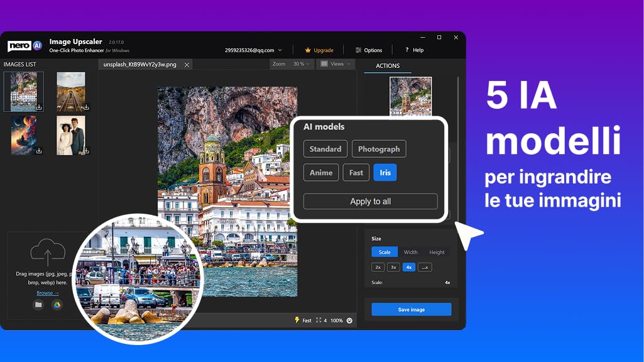644x362 pixels.
Task: Select the Photograph AI model
Action: pyautogui.click(x=379, y=149)
